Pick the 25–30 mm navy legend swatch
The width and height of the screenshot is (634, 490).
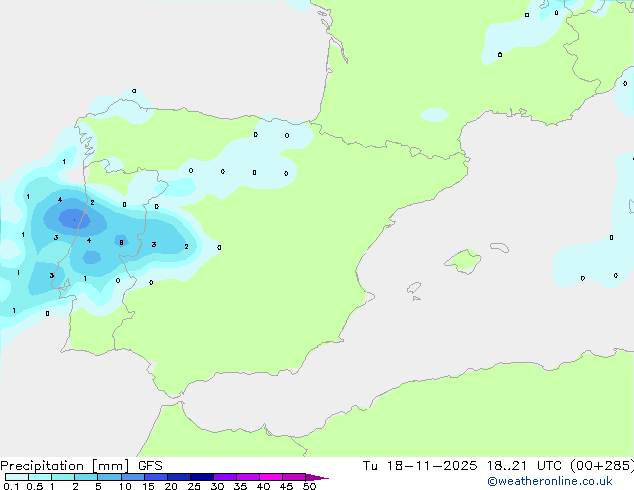point(202,477)
